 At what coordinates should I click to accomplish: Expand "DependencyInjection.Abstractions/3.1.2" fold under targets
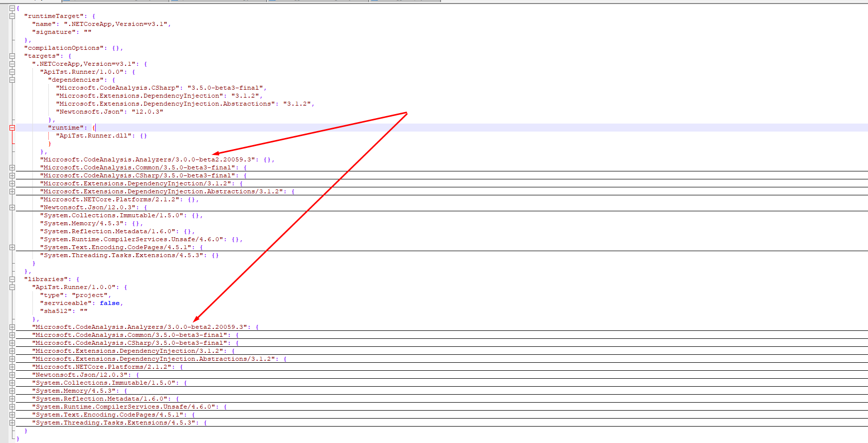pyautogui.click(x=12, y=191)
